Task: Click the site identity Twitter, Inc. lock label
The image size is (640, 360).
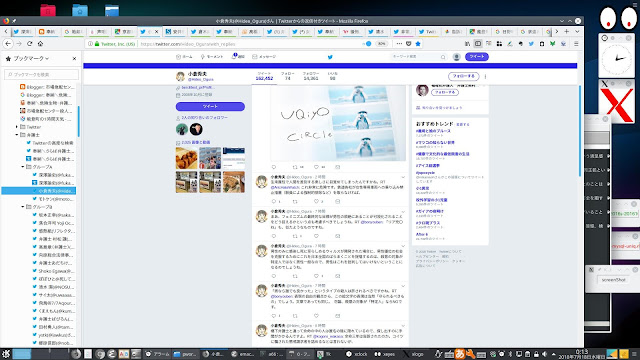Action: [x=114, y=44]
